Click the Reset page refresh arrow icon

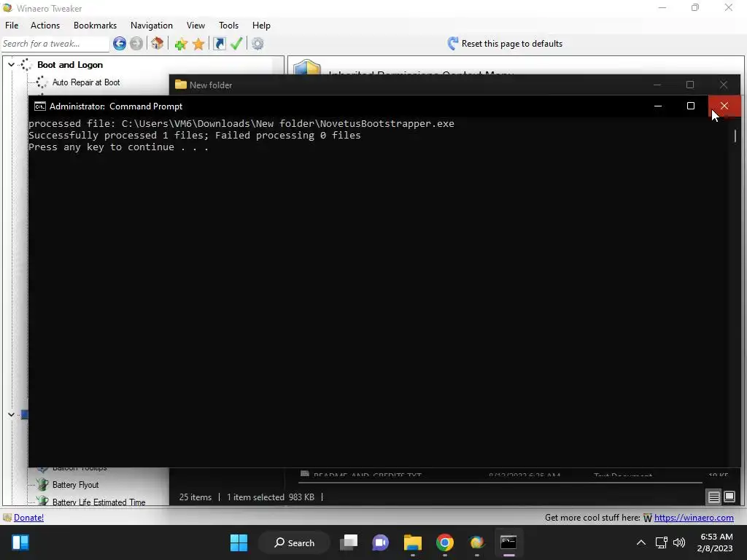(452, 44)
